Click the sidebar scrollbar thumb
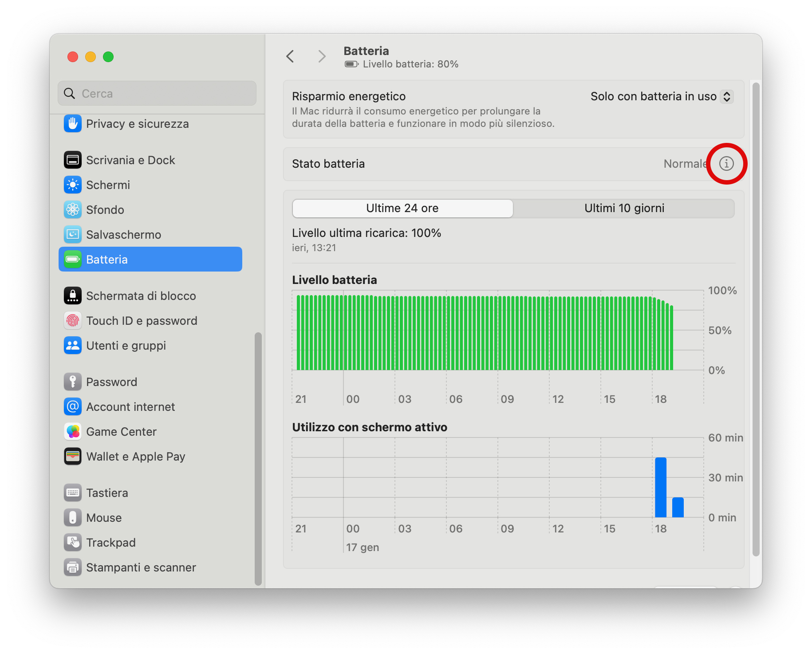The width and height of the screenshot is (812, 654). (258, 457)
